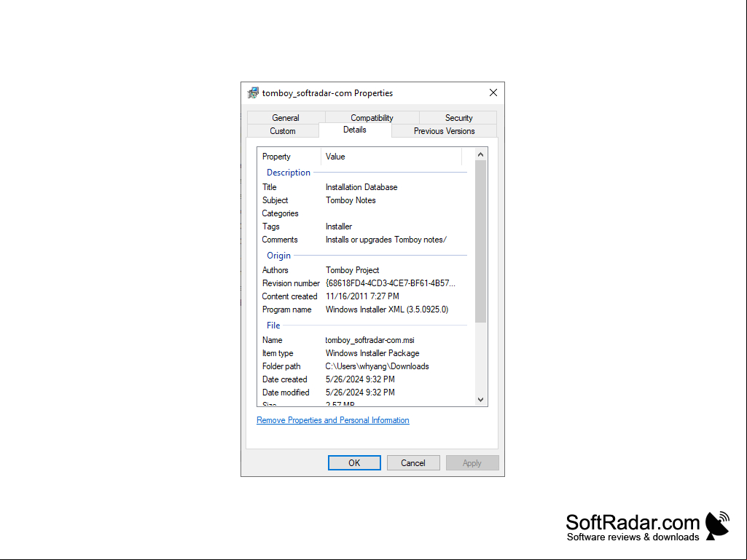Switch to the General tab
The height and width of the screenshot is (560, 747).
(286, 118)
